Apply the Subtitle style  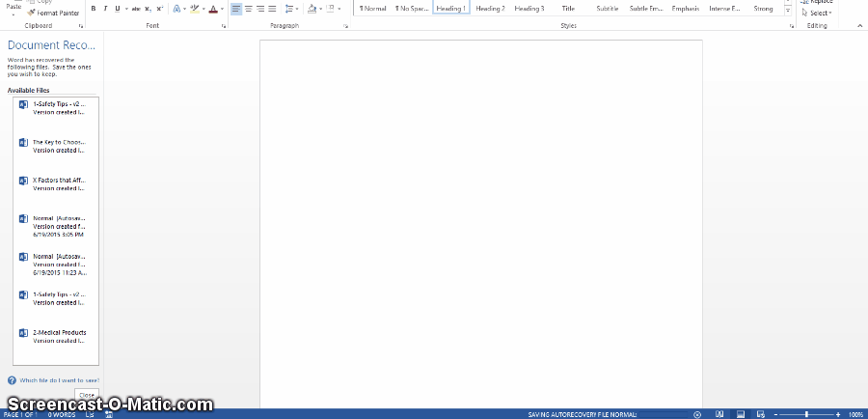pyautogui.click(x=608, y=9)
